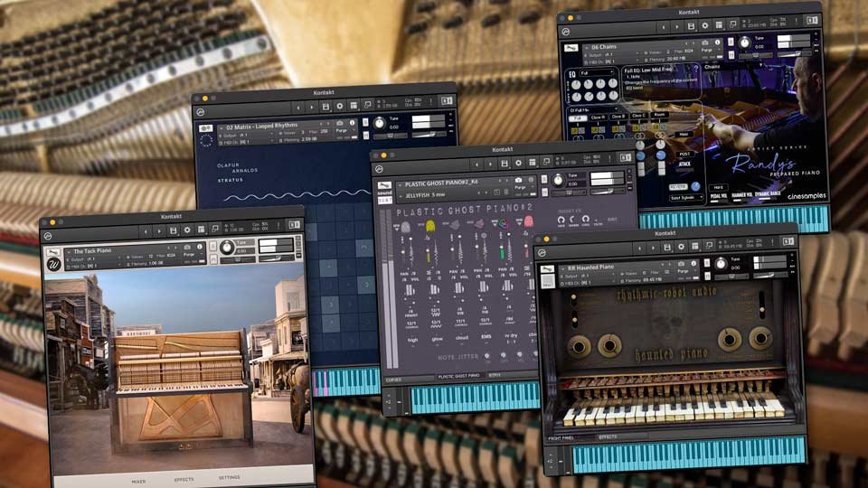Click the on-screen keyboard in RR Haunted Piano window
868x488 pixels.
coord(688,454)
